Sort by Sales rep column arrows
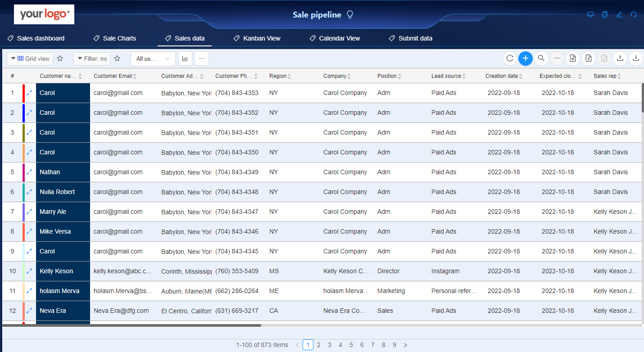Screen dimensions: 644x352 pos(619,76)
